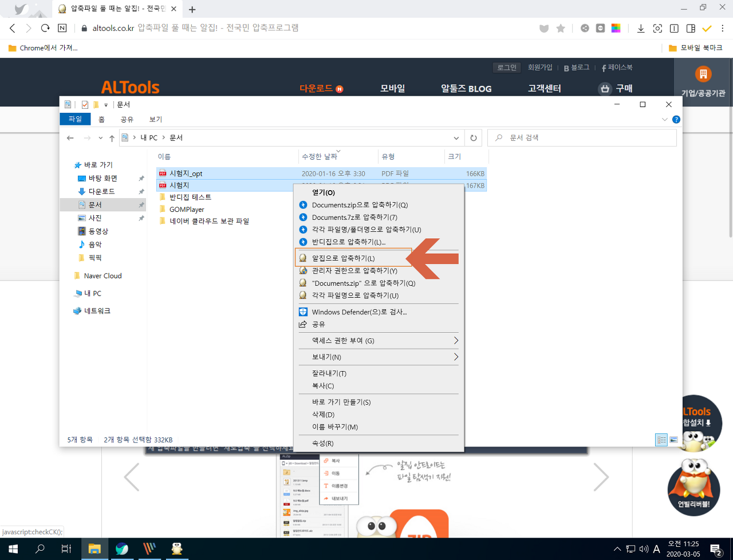The height and width of the screenshot is (560, 733).
Task: Open the colorful grid extension icon
Action: coord(616,28)
